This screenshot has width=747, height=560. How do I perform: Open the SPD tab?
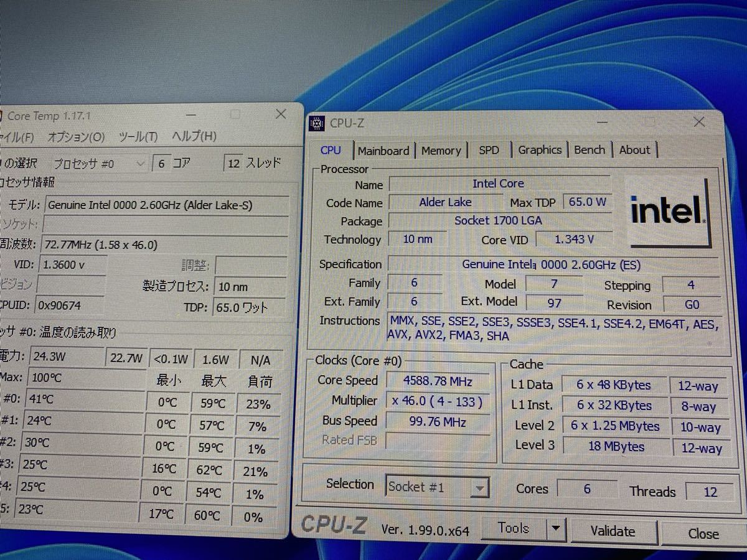(x=489, y=150)
